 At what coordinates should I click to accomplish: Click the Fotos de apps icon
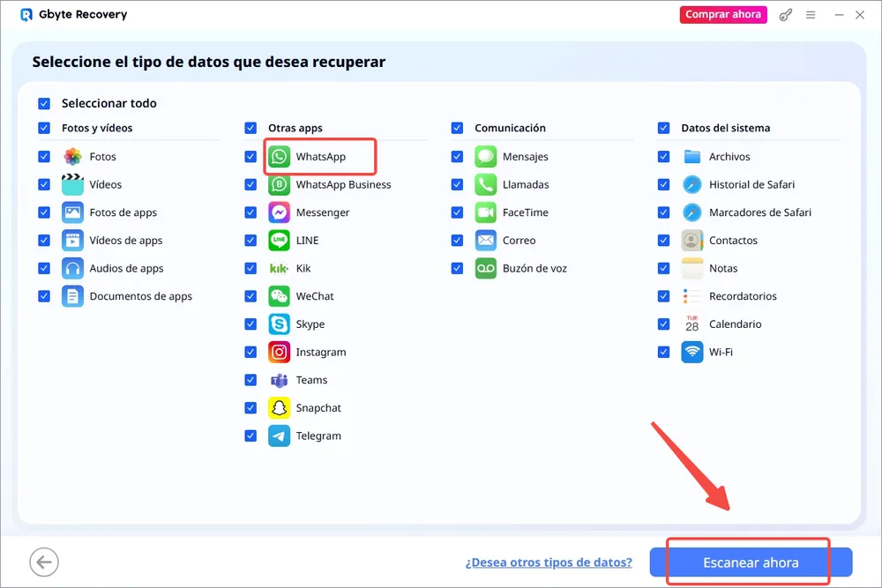coord(72,212)
